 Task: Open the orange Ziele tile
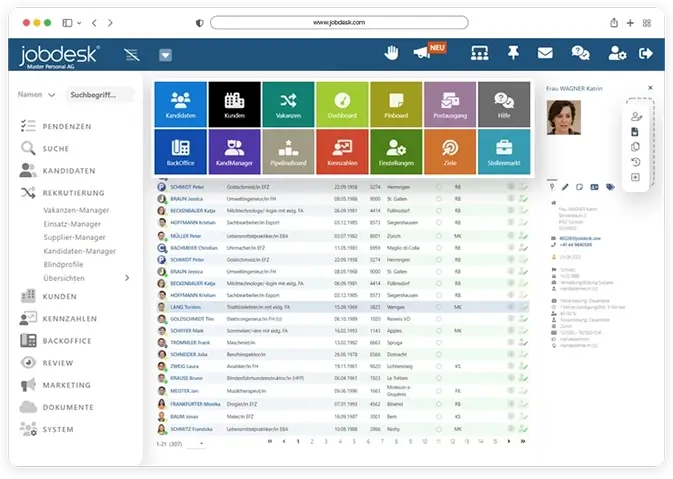[x=450, y=152]
